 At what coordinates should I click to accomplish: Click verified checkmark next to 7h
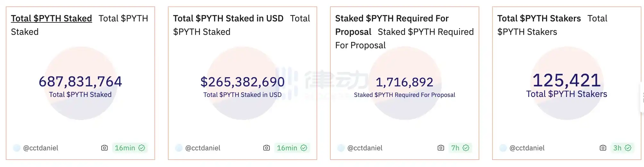point(466,148)
